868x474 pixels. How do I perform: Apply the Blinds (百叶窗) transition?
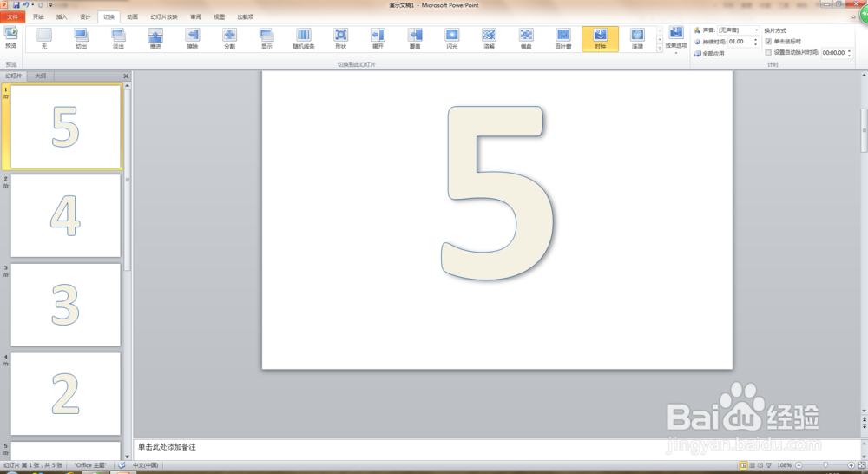pyautogui.click(x=563, y=38)
